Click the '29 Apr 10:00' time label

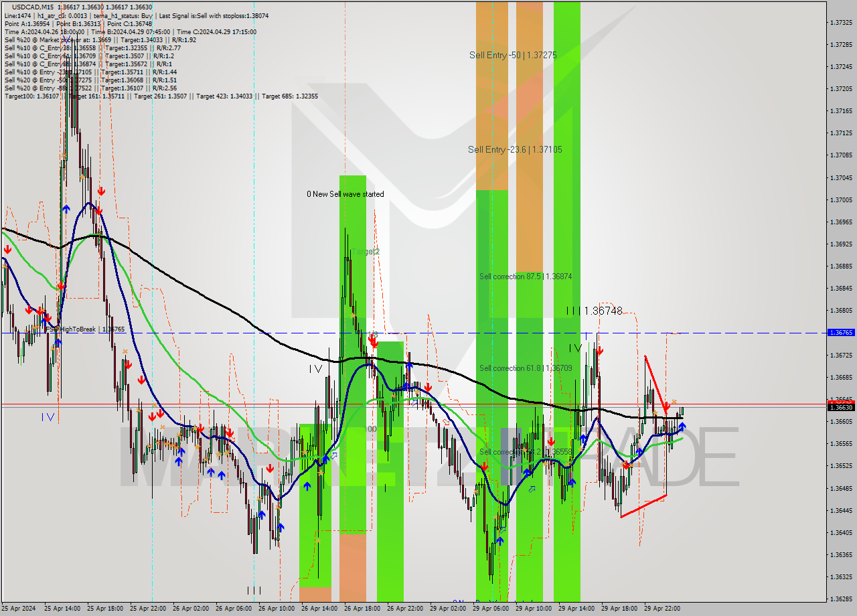click(x=533, y=609)
